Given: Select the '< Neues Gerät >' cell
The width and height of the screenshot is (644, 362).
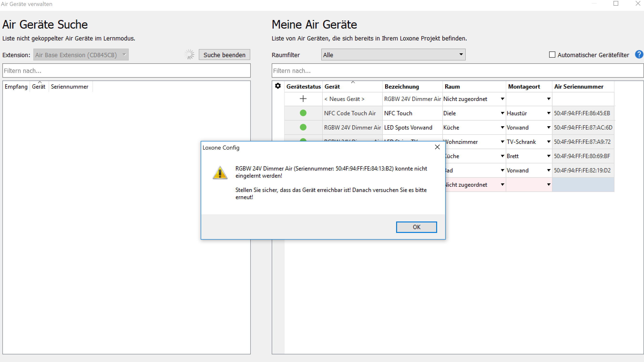Looking at the screenshot, I should point(353,99).
